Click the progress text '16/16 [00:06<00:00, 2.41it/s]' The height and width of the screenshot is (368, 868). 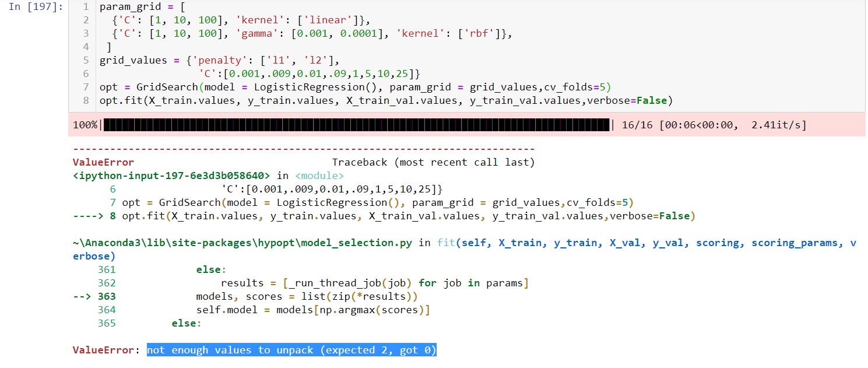(x=714, y=125)
